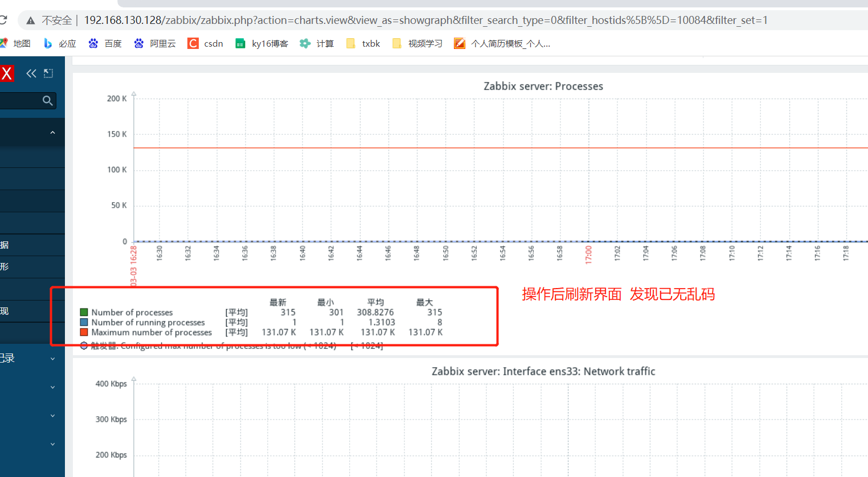Collapse the expanded sidebar section chevron
868x477 pixels.
(52, 133)
